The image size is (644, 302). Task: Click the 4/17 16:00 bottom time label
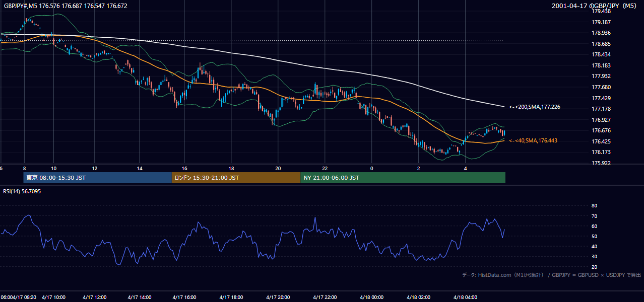(184, 297)
